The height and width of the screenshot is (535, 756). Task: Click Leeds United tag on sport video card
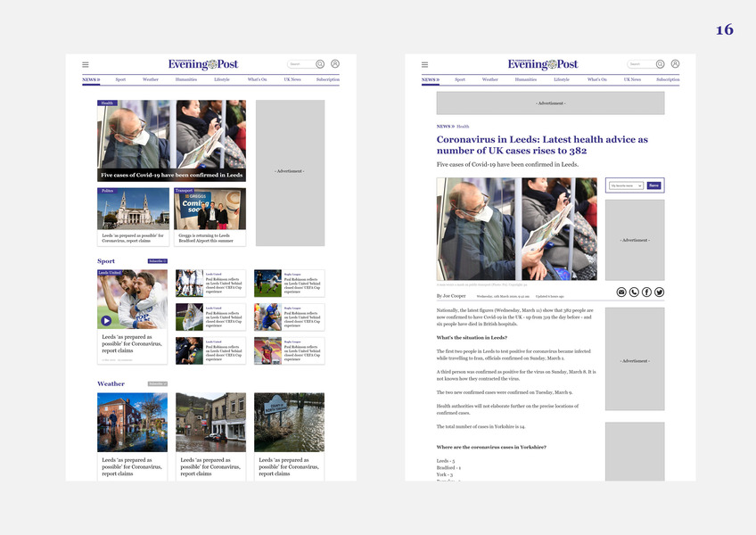[110, 273]
